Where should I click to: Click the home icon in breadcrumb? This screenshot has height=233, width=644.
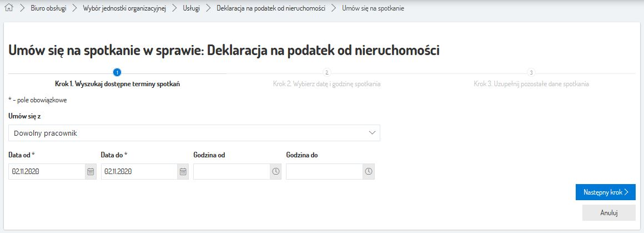coord(8,9)
